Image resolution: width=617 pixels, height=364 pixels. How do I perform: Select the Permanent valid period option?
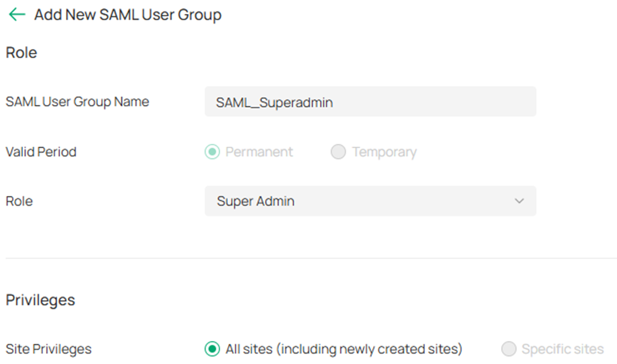(x=212, y=152)
